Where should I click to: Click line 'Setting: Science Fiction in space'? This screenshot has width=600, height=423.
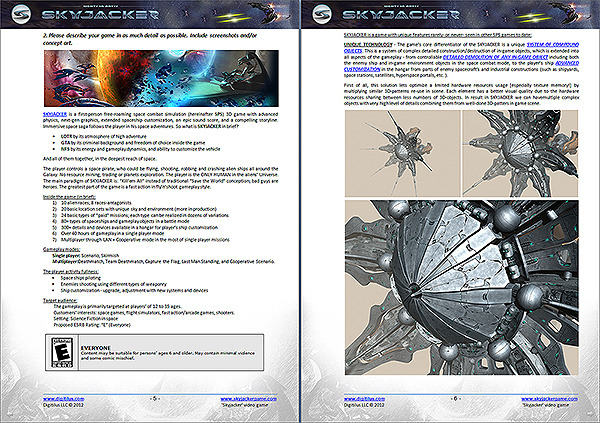86,318
